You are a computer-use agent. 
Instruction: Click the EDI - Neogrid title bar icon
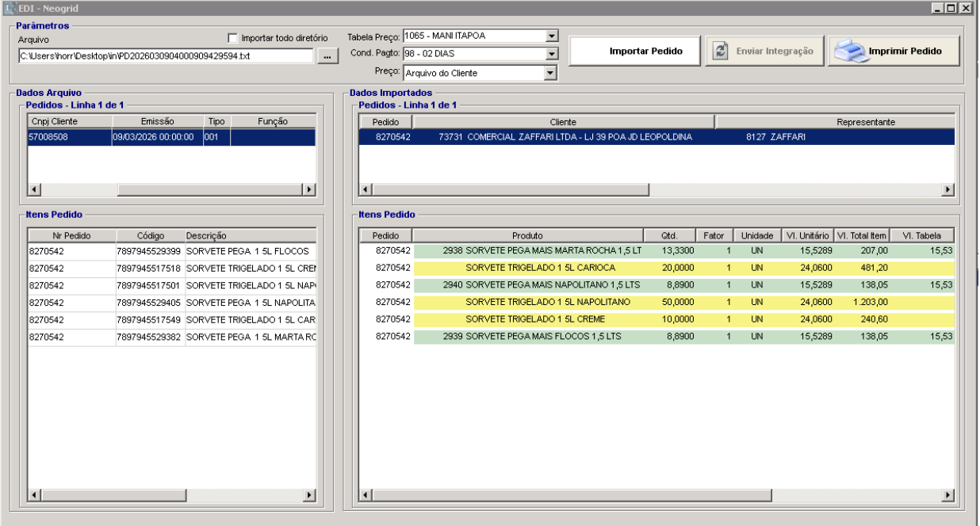click(10, 8)
